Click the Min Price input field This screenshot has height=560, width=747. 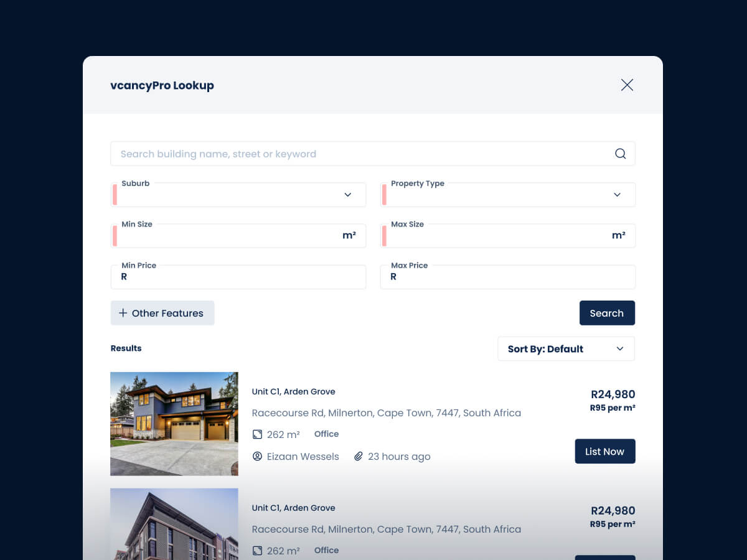click(x=238, y=277)
